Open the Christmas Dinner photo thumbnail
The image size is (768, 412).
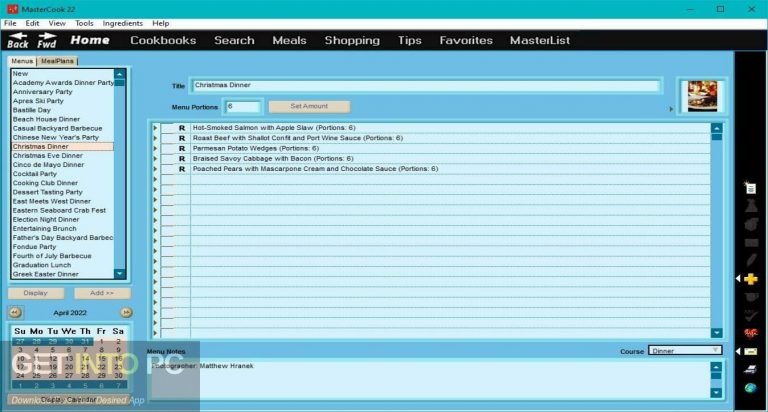click(x=702, y=96)
